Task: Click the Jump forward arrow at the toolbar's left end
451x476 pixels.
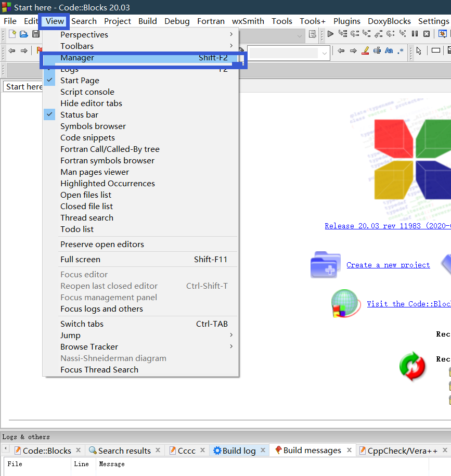Action: point(24,50)
